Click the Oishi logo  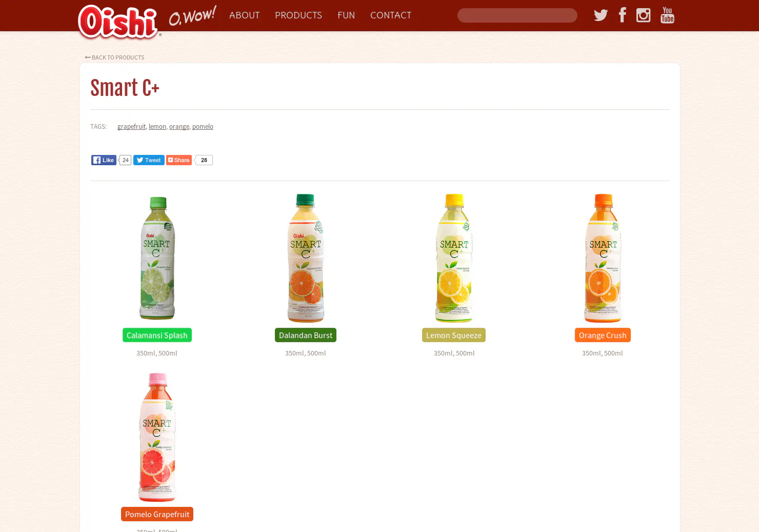pos(118,22)
